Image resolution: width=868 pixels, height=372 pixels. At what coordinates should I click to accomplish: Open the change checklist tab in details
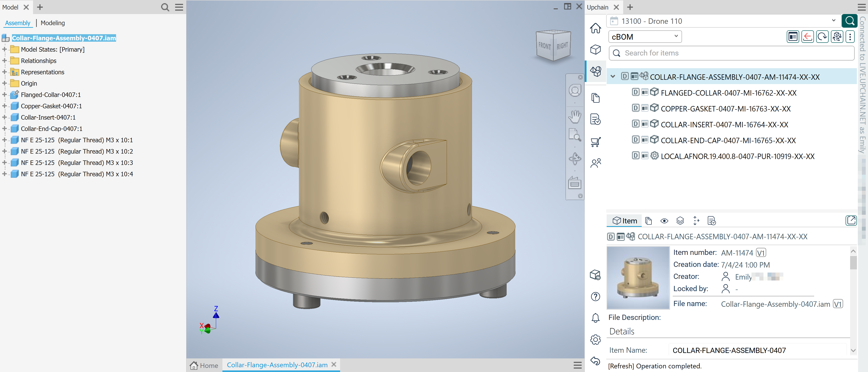pos(711,221)
